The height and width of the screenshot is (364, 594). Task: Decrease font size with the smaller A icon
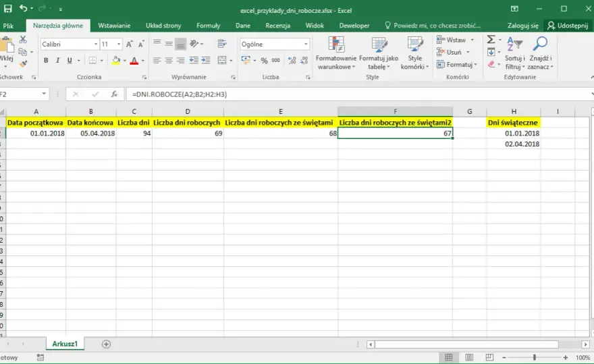pyautogui.click(x=141, y=44)
